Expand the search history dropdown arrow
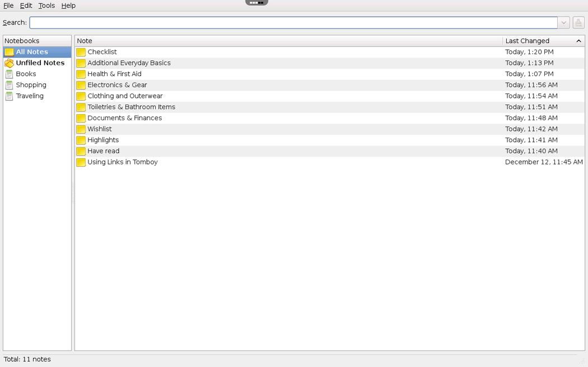588x367 pixels. pos(564,23)
